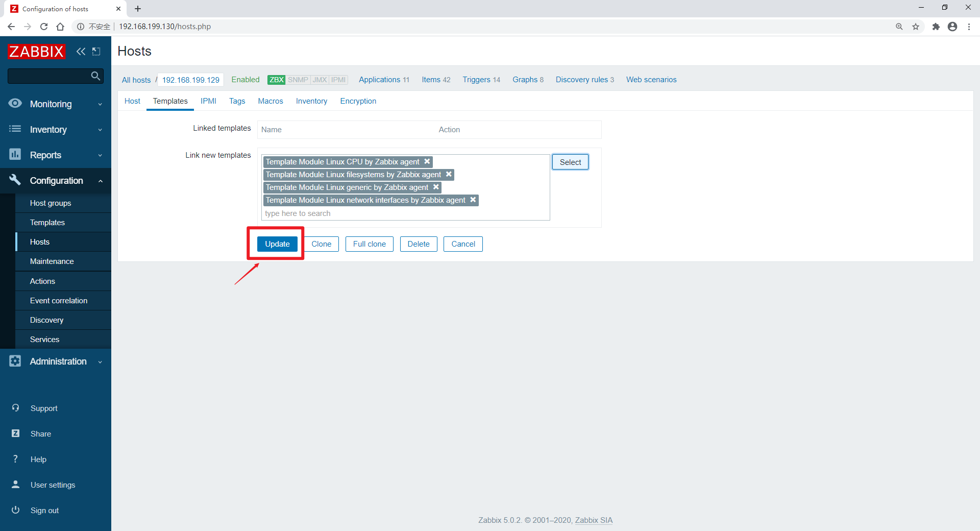Open the Graphs 8 link
This screenshot has height=531, width=980.
coord(528,80)
